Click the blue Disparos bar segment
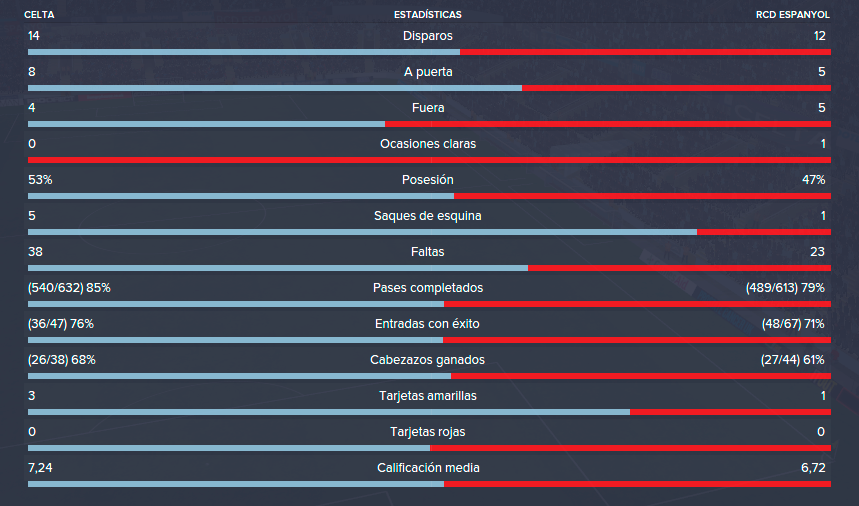The width and height of the screenshot is (859, 506). click(x=244, y=52)
